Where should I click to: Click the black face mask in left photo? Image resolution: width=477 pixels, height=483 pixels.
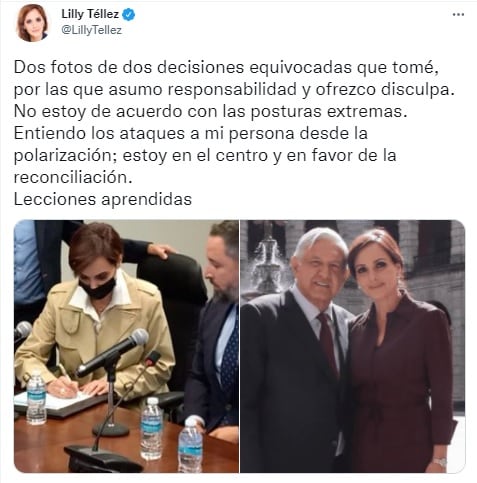97,288
